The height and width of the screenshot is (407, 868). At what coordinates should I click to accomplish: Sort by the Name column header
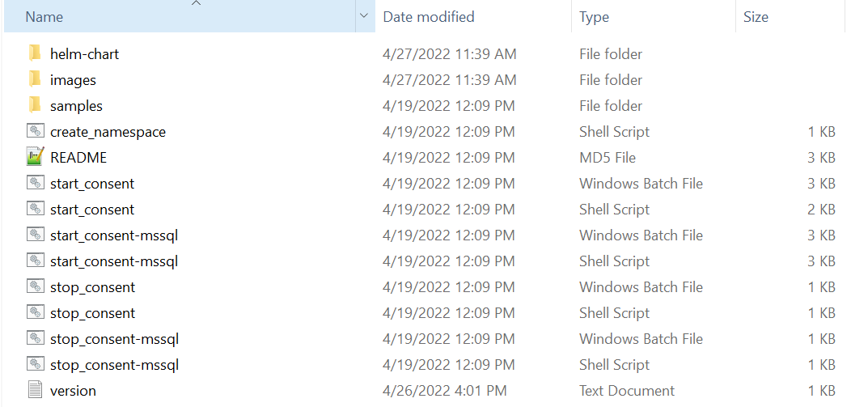pos(44,17)
